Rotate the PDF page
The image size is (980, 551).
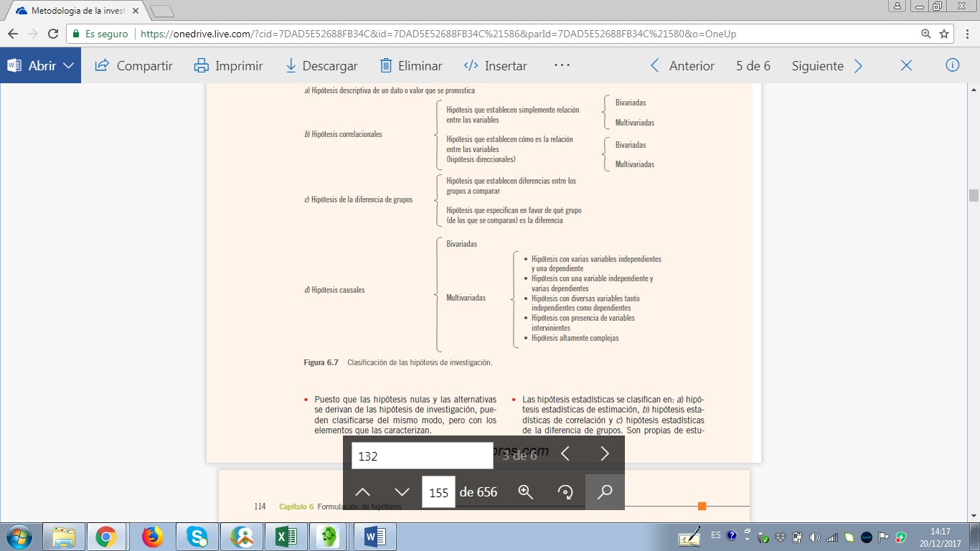tap(565, 492)
